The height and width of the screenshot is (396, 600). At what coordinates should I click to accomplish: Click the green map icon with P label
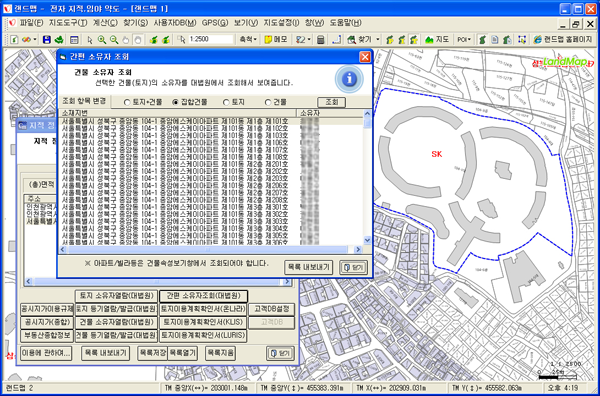coord(390,40)
